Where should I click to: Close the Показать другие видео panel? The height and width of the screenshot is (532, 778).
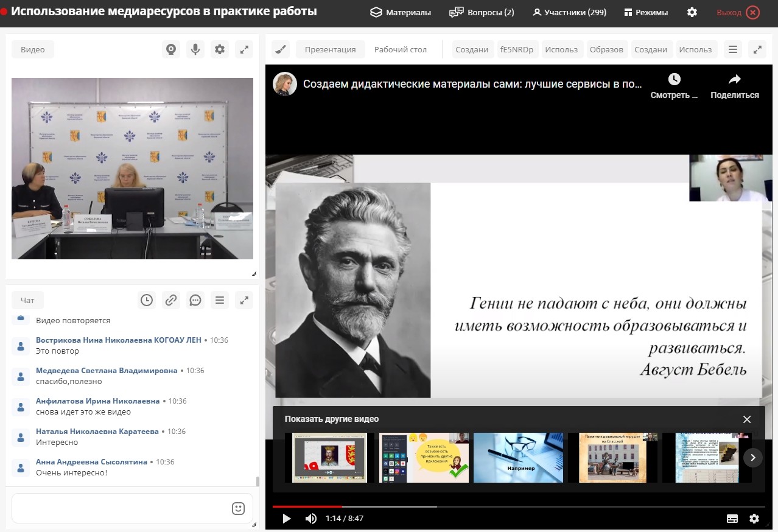click(x=747, y=419)
